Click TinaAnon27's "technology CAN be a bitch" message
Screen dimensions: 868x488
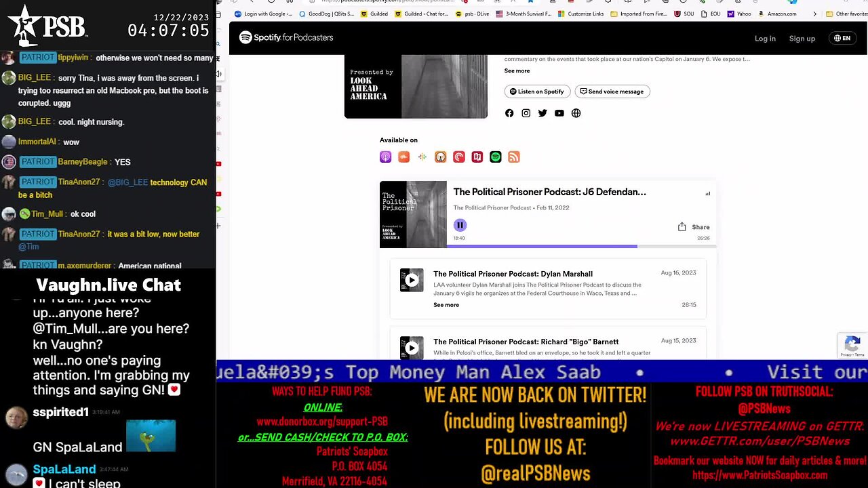click(x=113, y=188)
